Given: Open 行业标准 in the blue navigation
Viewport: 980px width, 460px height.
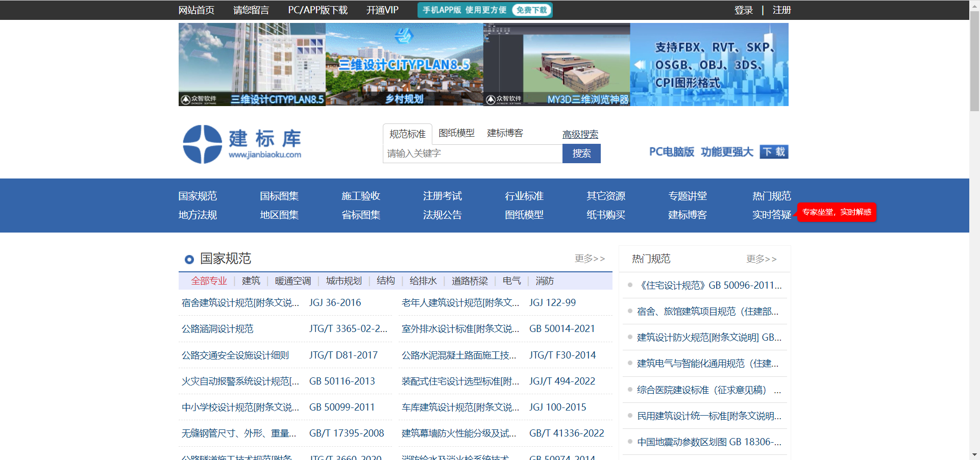Looking at the screenshot, I should [524, 196].
